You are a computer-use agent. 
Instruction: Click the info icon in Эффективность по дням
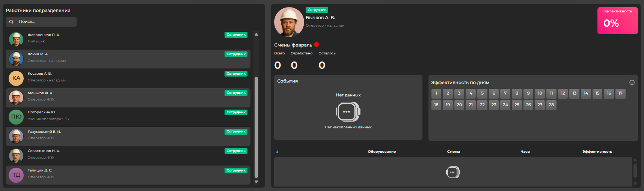632,83
